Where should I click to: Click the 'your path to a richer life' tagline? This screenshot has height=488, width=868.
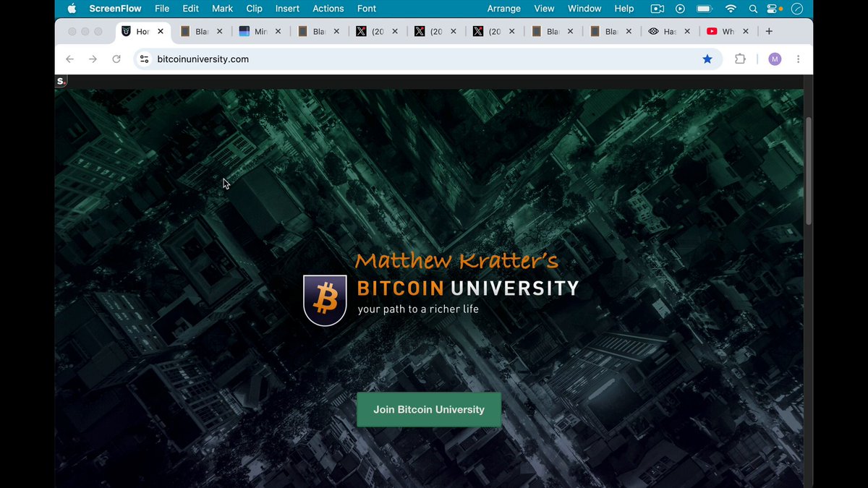click(418, 309)
